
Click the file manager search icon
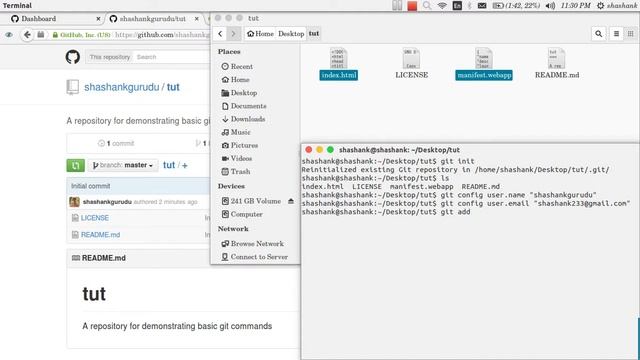598,34
